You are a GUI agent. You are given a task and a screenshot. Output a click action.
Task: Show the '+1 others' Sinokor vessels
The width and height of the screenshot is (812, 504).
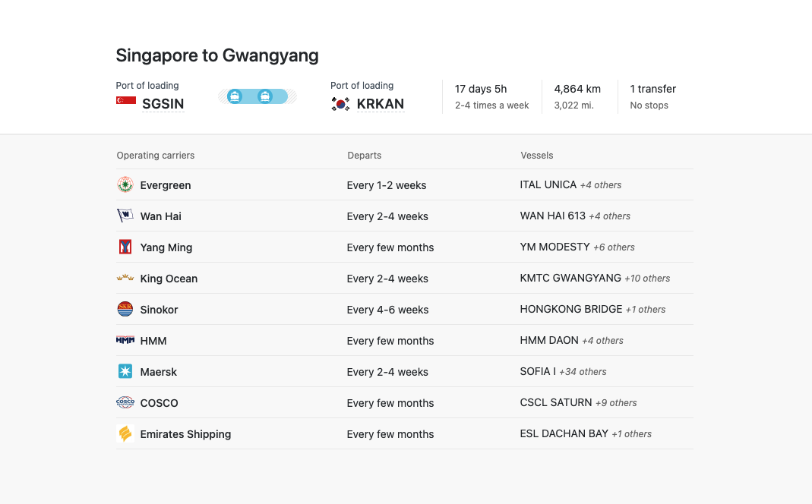coord(645,309)
